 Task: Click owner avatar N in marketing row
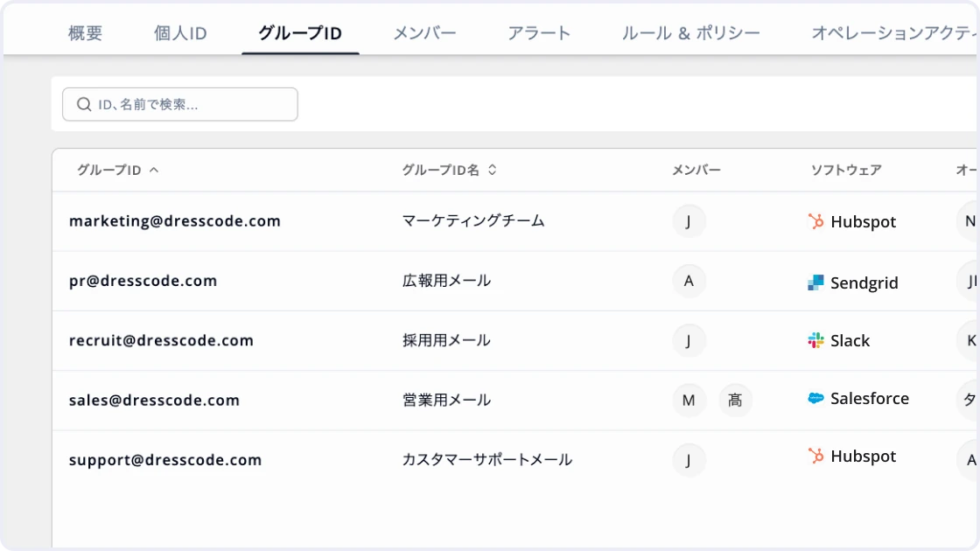pos(968,221)
